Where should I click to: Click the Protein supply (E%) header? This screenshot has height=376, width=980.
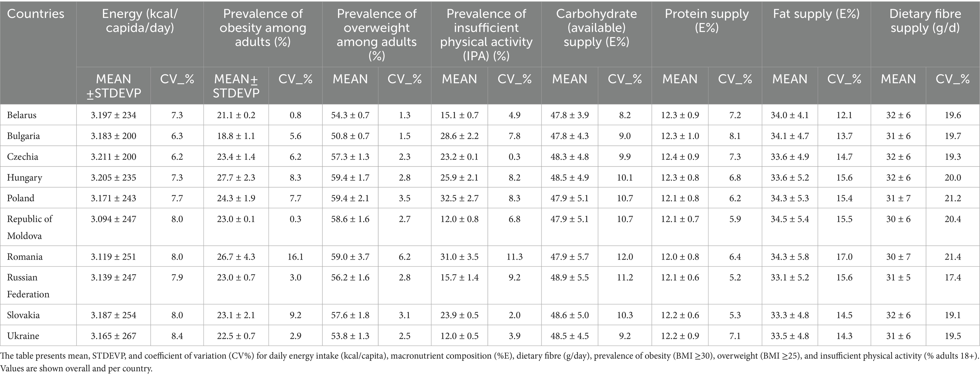pyautogui.click(x=706, y=21)
